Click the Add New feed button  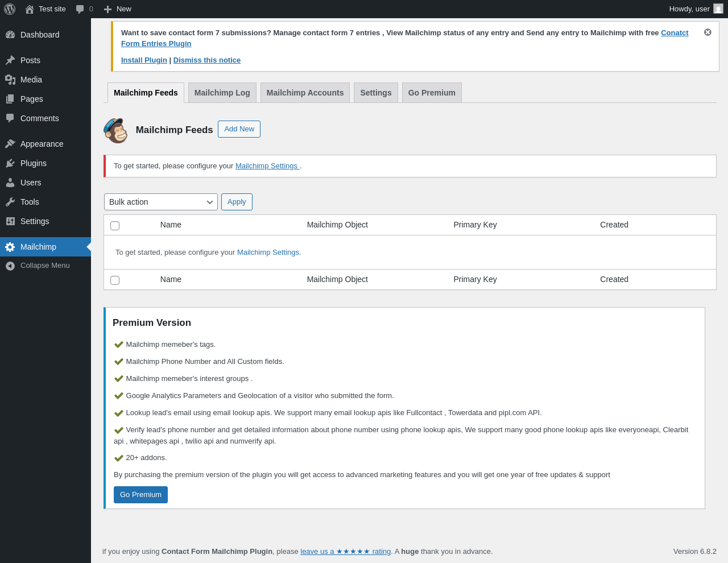coord(239,129)
